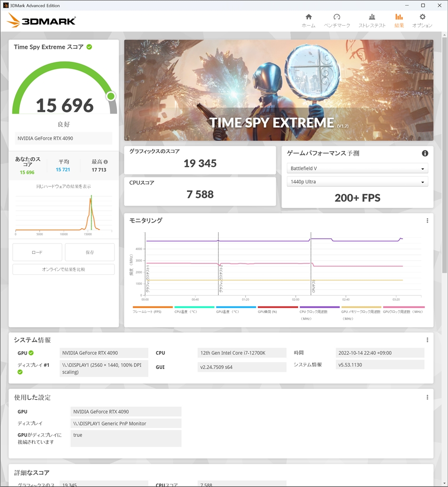This screenshot has width=448, height=487.
Task: Toggle the フレームレート (FPS) legend series
Action: tap(152, 310)
